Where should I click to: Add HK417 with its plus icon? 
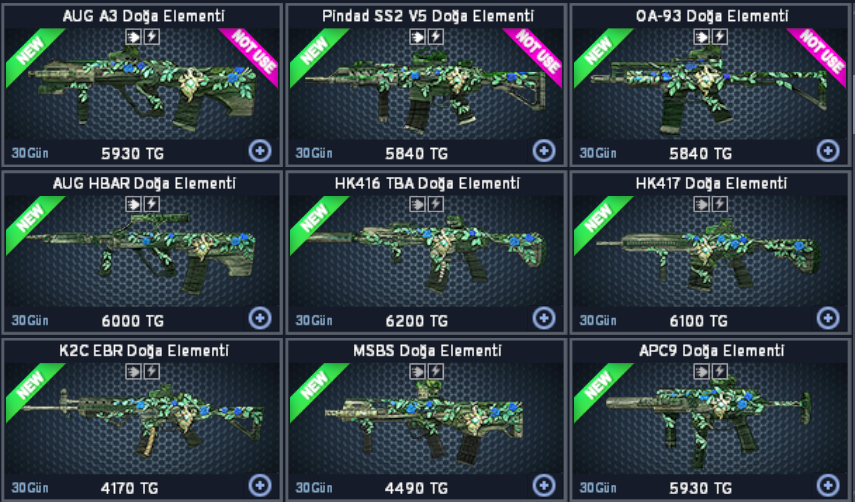828,318
